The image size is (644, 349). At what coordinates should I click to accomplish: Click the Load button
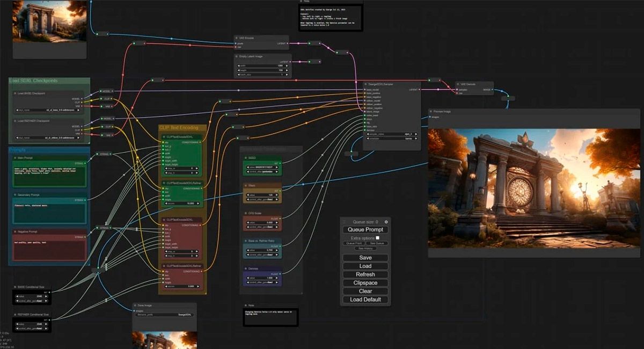pyautogui.click(x=365, y=266)
